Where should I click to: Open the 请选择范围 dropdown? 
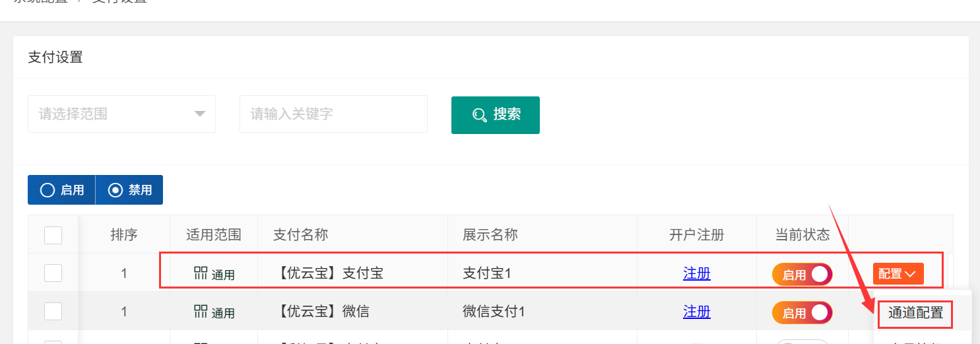tap(121, 114)
